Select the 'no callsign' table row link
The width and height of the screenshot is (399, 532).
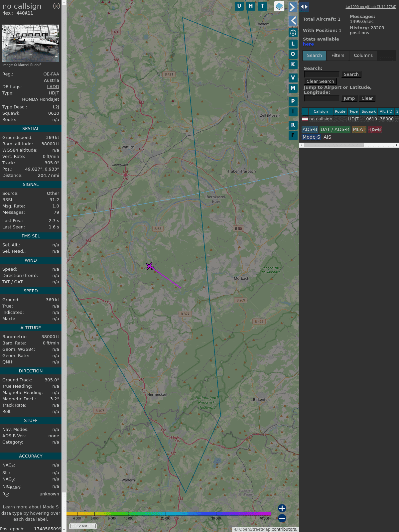pos(321,119)
